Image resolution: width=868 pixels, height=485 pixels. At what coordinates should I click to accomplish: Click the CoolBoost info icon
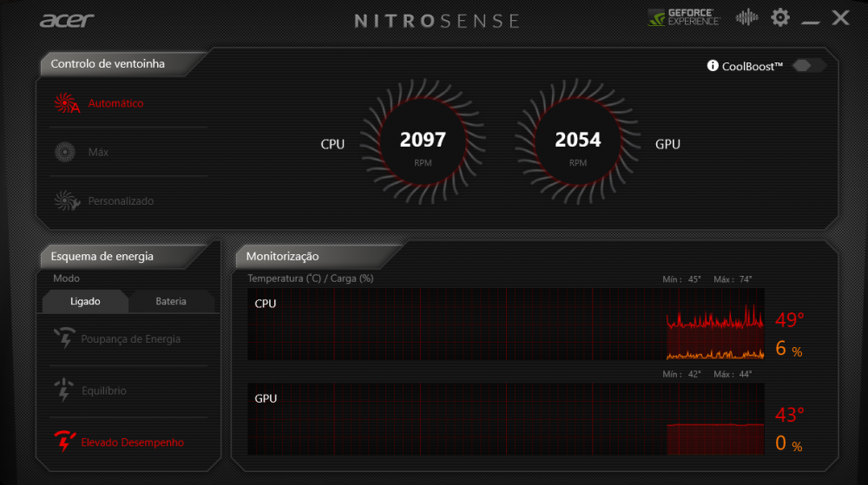713,66
